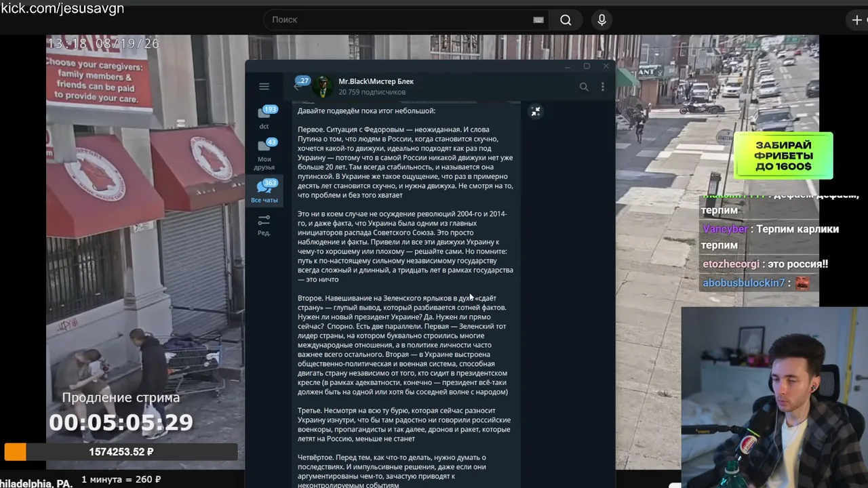Open abobusbulockin7 chat username
The image size is (868, 488).
743,283
